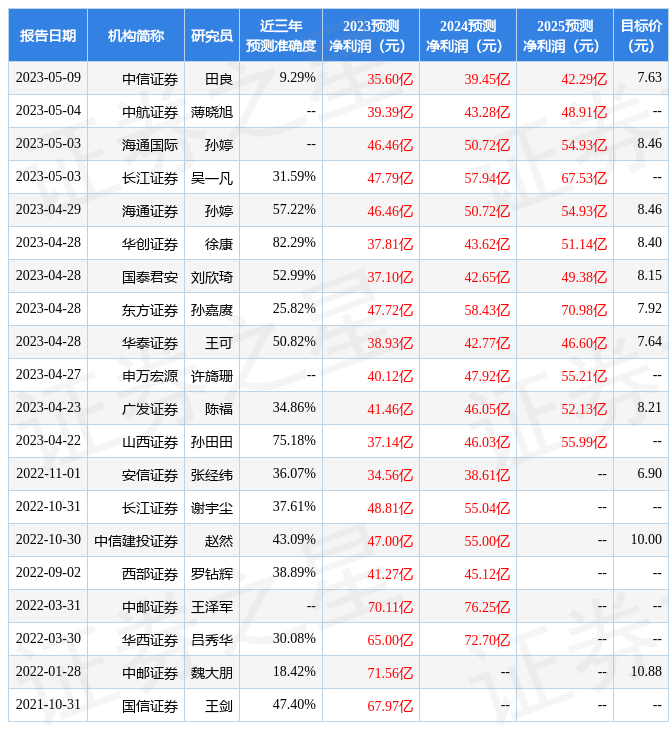
Task: Select the date cell 2022-10-31
Action: tap(48, 507)
